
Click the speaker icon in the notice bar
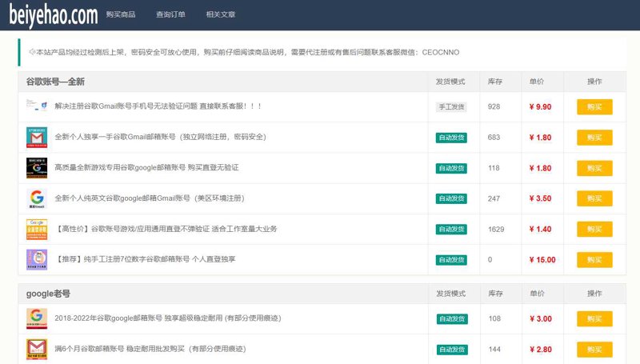click(x=32, y=52)
